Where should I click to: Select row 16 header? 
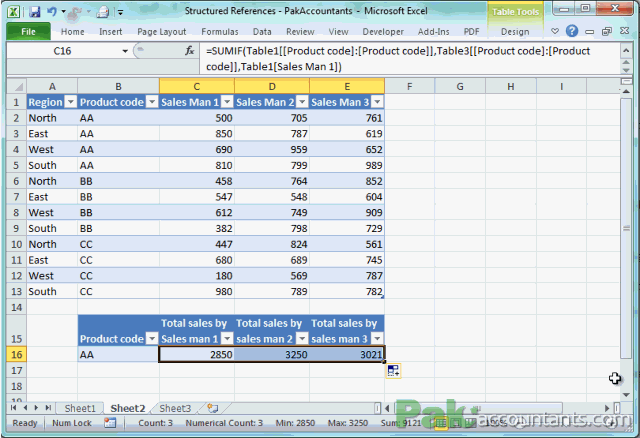point(17,354)
